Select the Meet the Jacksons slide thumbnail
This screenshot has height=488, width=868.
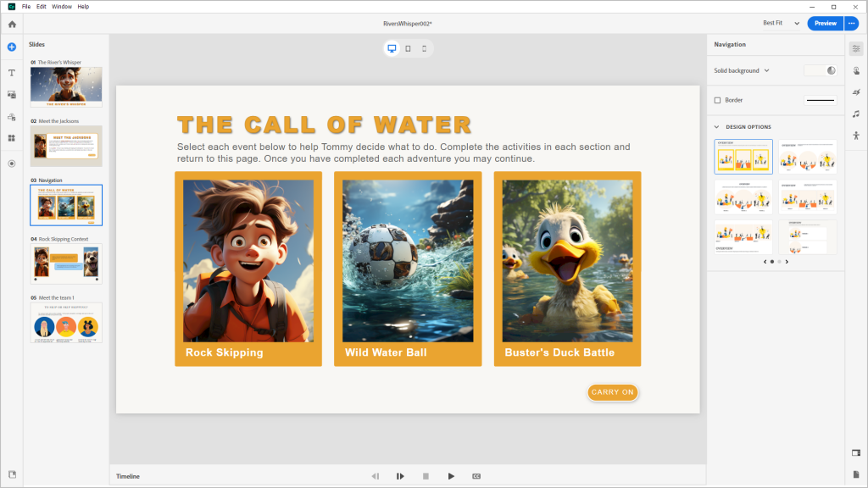pos(66,146)
